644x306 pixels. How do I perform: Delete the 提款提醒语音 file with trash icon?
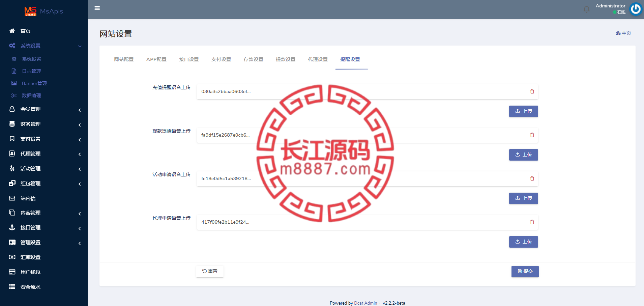click(532, 135)
